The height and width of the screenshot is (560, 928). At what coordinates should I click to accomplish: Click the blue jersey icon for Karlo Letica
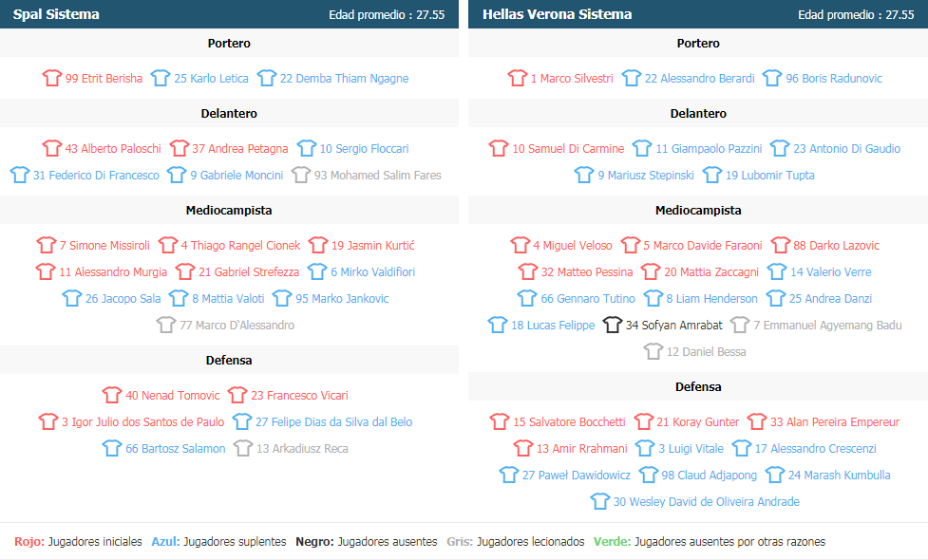click(x=161, y=78)
